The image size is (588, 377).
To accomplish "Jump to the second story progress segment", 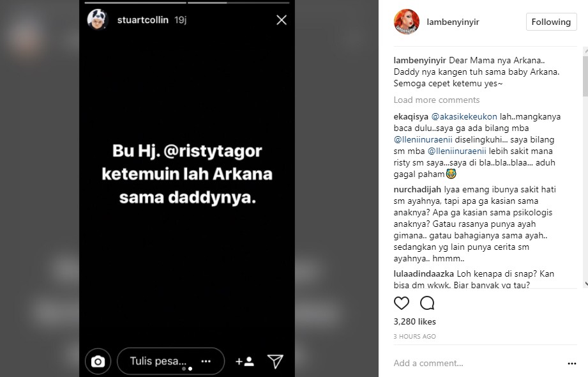I will (239, 3).
